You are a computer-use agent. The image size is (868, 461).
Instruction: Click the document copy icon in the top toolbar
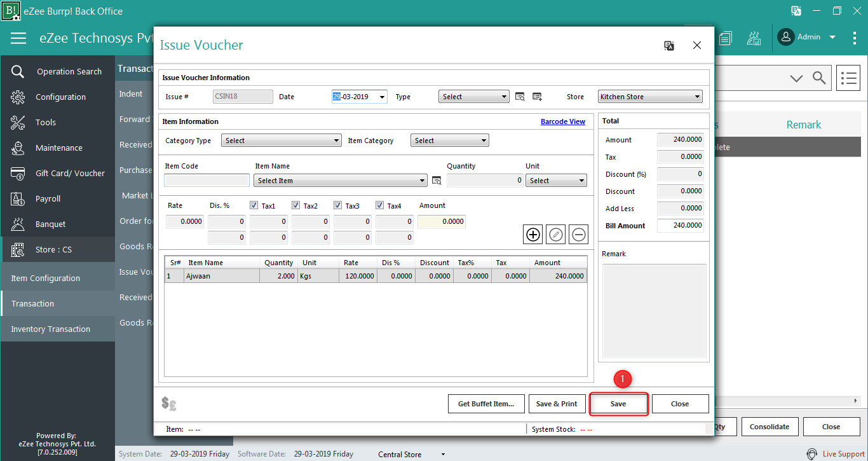click(x=726, y=38)
